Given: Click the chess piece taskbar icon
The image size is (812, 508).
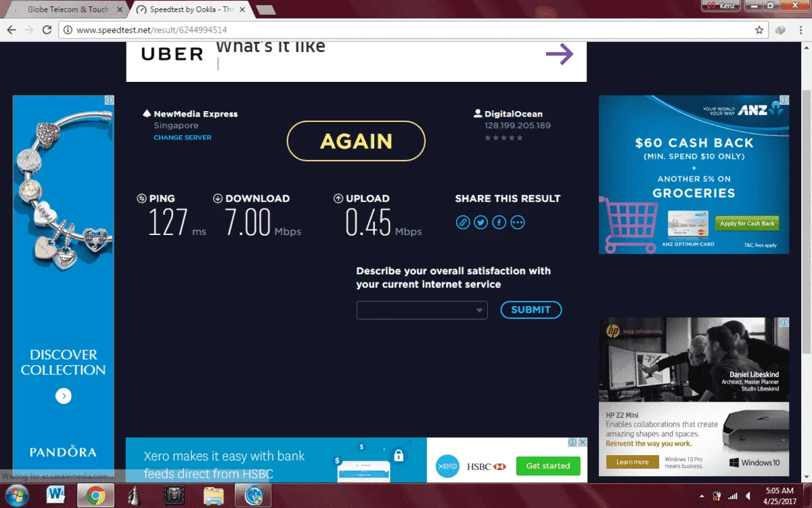Looking at the screenshot, I should click(135, 496).
